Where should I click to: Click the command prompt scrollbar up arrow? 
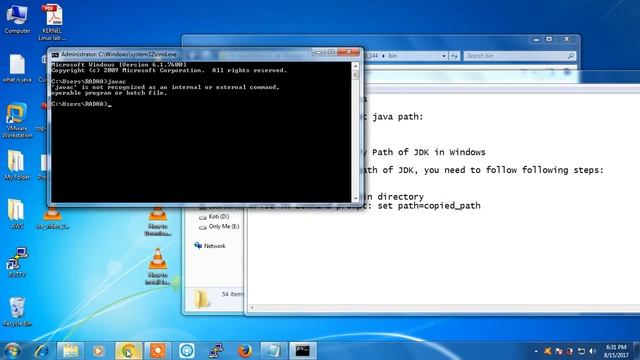pyautogui.click(x=355, y=66)
